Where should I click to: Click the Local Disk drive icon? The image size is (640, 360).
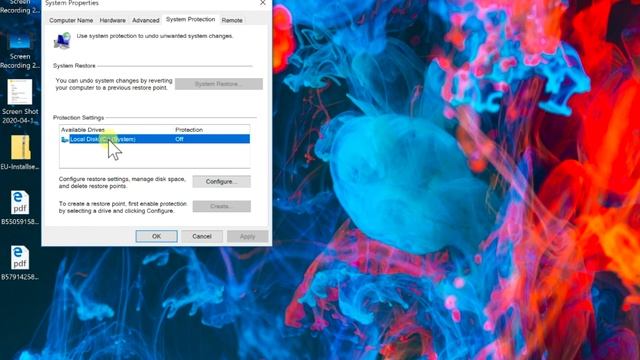coord(64,139)
